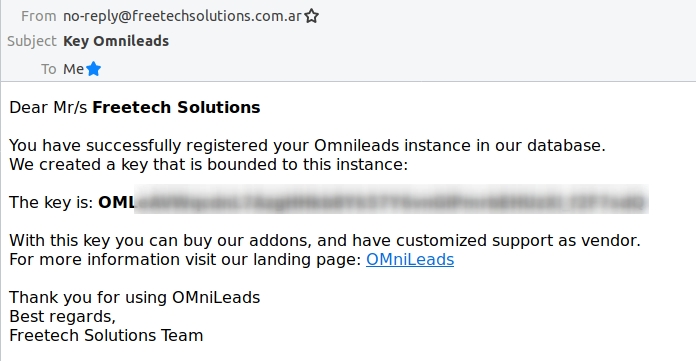Click the bold OML key prefix
This screenshot has height=361, width=696.
117,202
